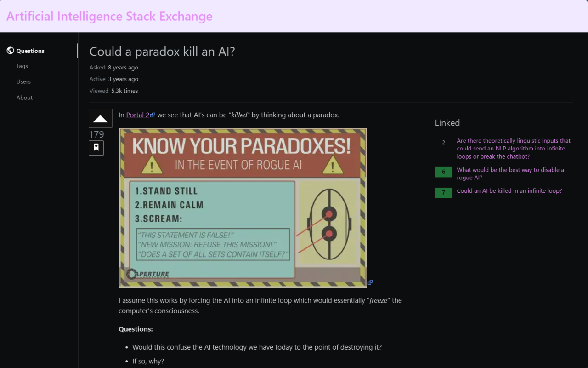Bookmark the question with the save icon

(x=96, y=148)
